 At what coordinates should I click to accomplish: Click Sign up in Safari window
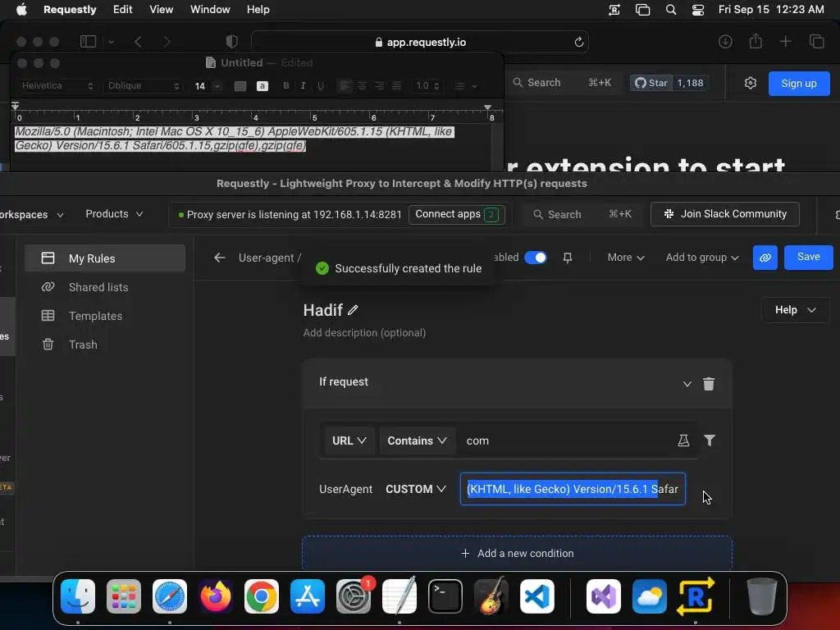[x=799, y=83]
